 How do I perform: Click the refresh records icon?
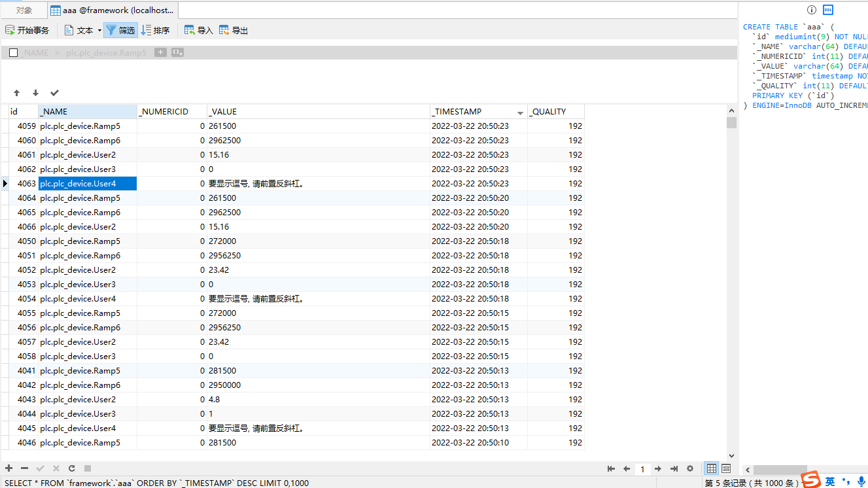(71, 468)
